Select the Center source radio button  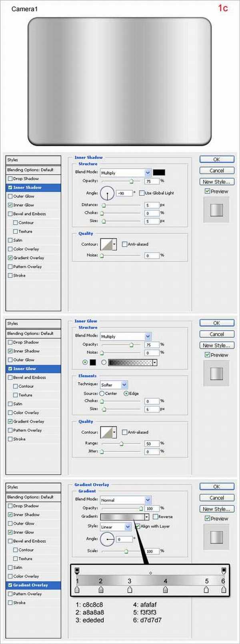[102, 393]
